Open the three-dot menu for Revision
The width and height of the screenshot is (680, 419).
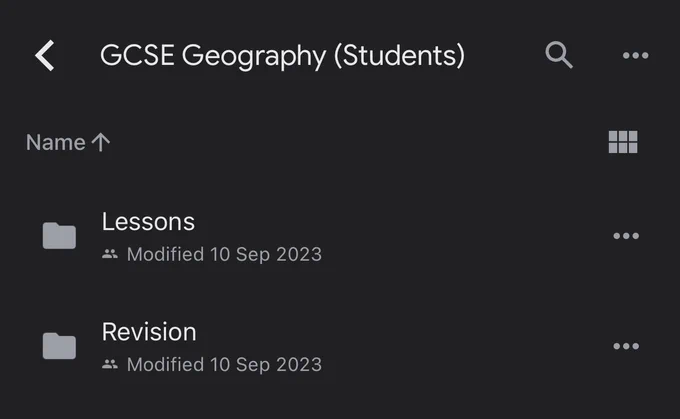coord(626,346)
